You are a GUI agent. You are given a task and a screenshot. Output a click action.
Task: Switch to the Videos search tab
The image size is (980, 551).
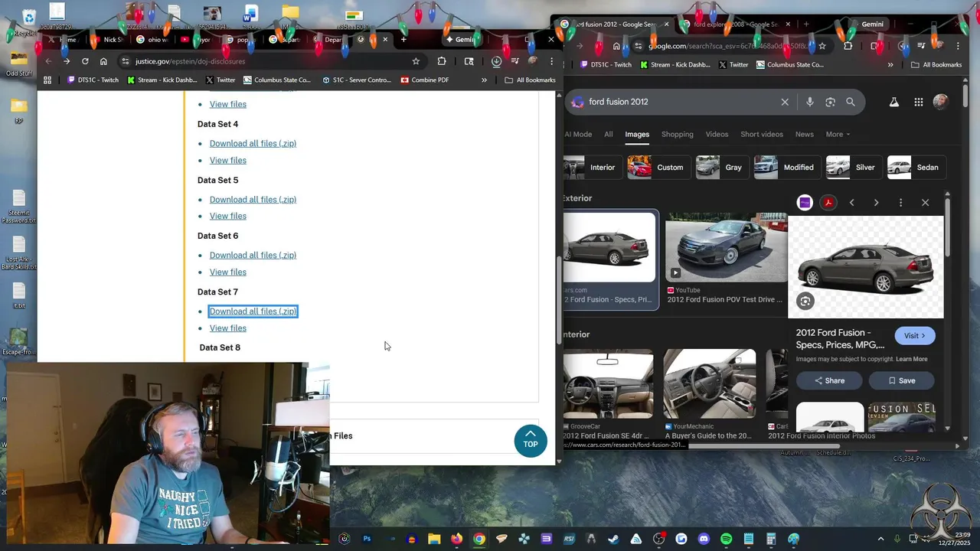click(717, 134)
